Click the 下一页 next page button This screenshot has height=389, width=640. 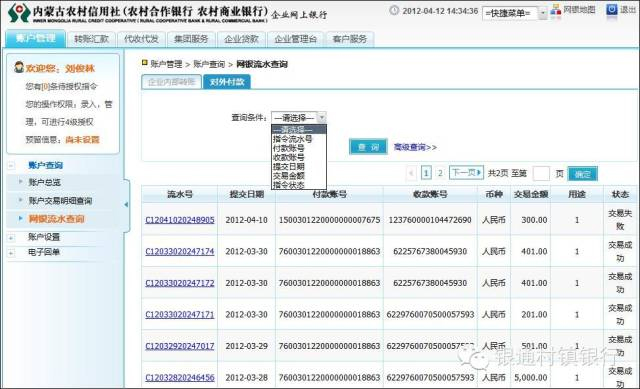[466, 173]
